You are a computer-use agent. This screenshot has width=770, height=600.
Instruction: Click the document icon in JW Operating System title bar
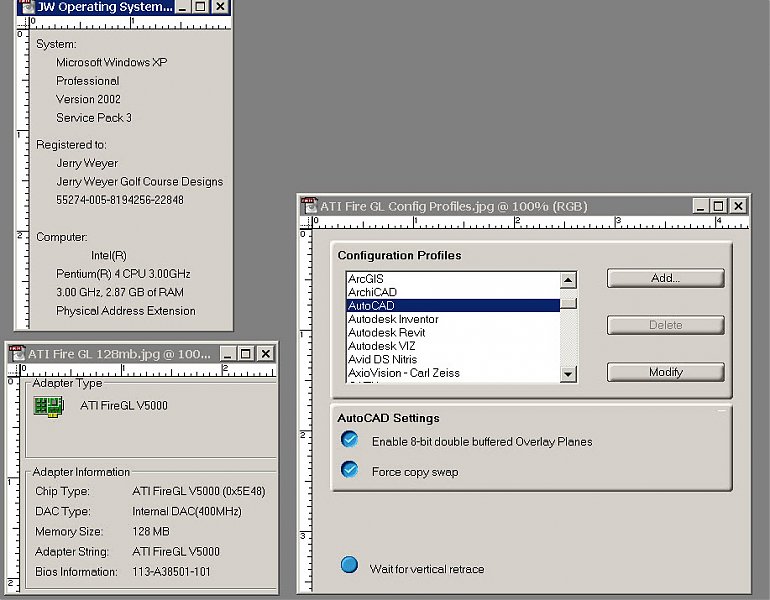point(26,6)
